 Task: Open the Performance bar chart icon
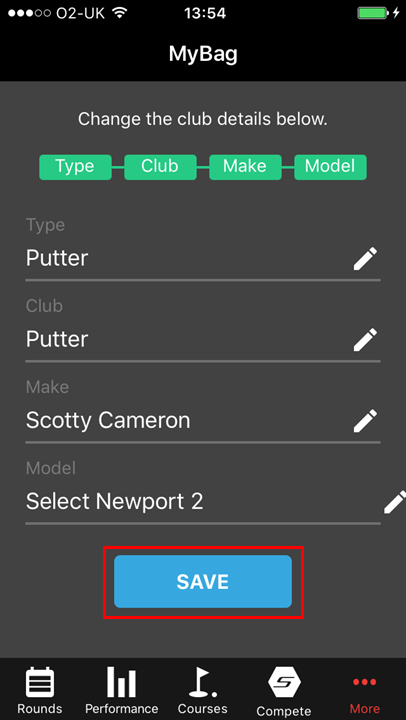(x=122, y=682)
